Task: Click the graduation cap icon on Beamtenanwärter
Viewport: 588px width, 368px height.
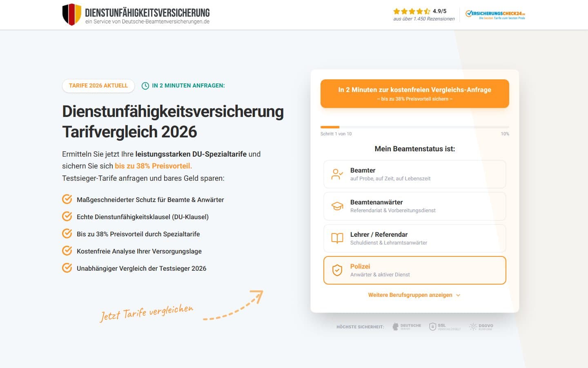Action: tap(337, 206)
